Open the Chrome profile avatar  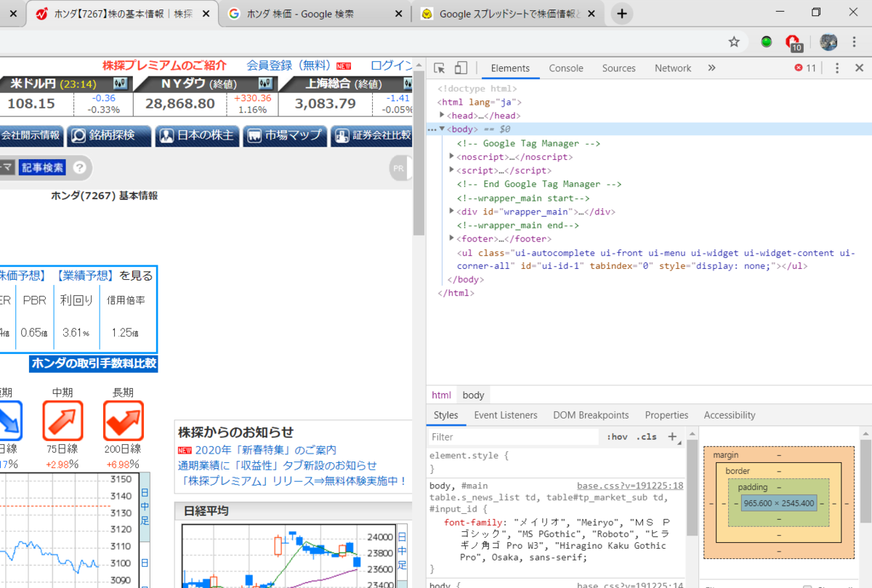click(x=828, y=42)
